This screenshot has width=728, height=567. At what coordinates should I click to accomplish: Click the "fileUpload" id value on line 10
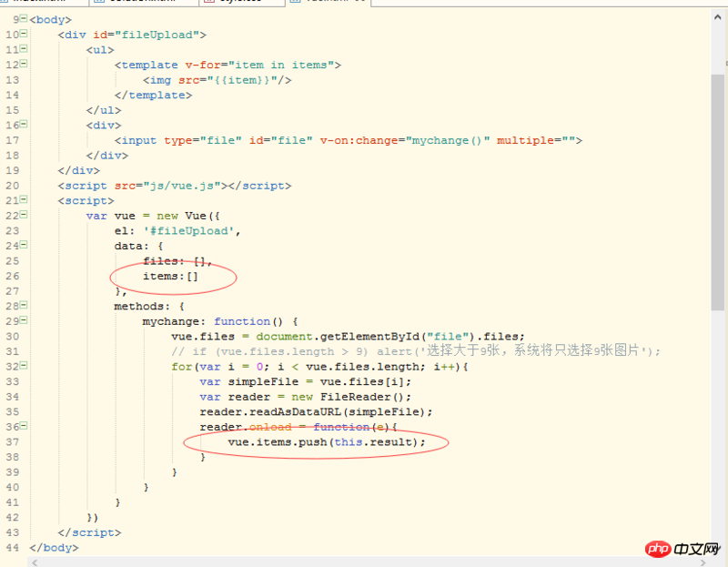point(157,35)
